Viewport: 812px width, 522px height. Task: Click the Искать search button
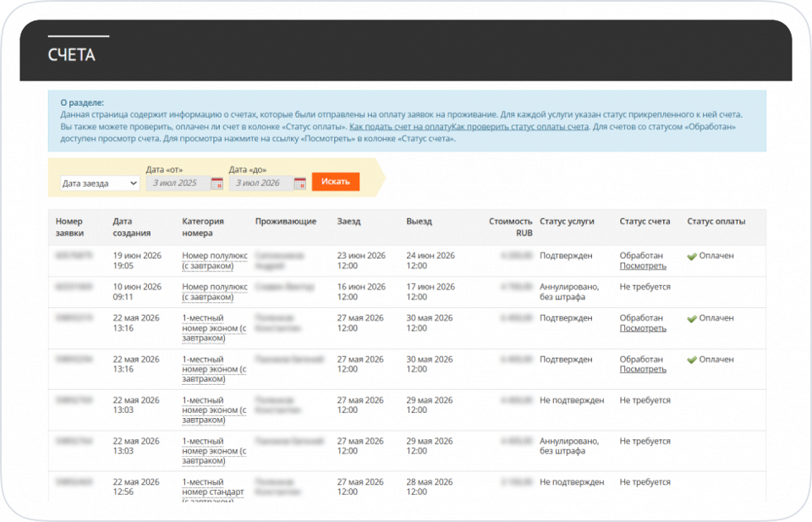tap(336, 182)
